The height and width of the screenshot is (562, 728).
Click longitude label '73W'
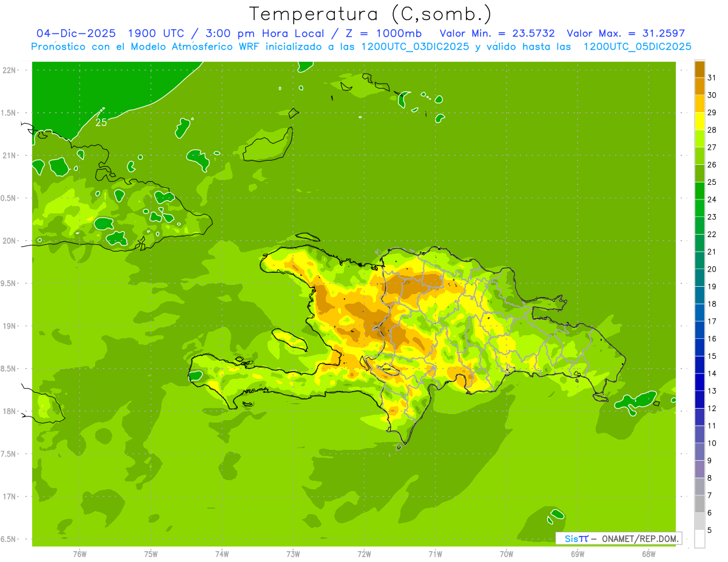tap(293, 554)
